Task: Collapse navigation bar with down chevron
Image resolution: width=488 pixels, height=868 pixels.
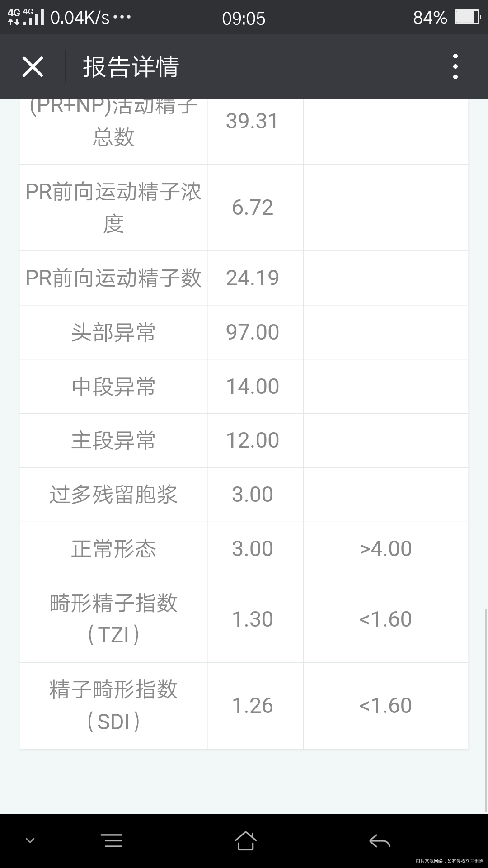Action: click(x=30, y=840)
